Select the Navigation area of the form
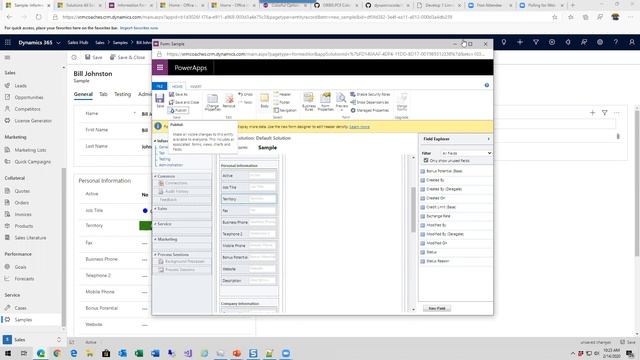The image size is (640, 360). click(x=285, y=110)
